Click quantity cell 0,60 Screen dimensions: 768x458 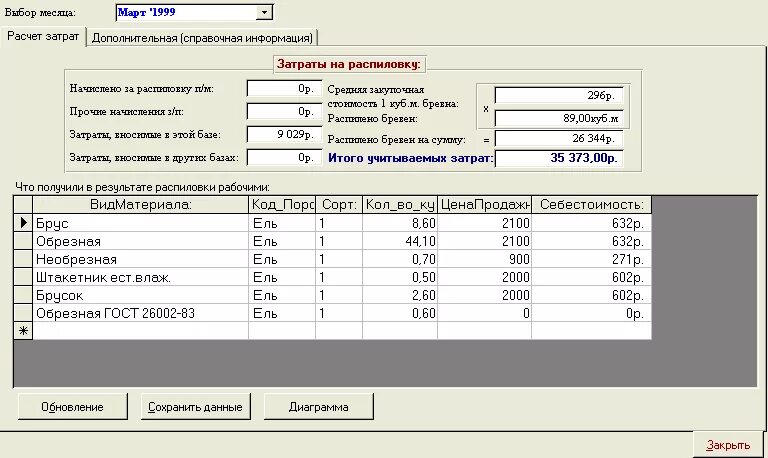click(400, 313)
